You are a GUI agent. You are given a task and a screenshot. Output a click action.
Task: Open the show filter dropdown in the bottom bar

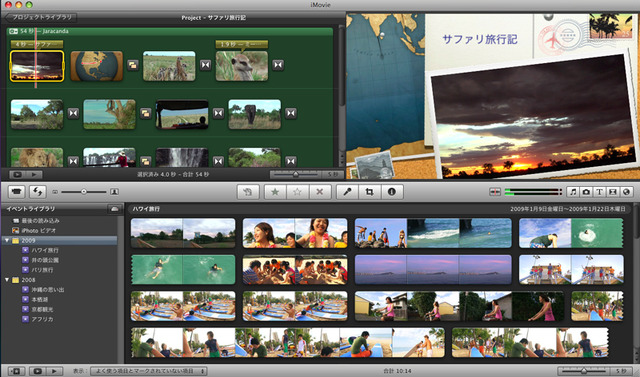point(149,371)
